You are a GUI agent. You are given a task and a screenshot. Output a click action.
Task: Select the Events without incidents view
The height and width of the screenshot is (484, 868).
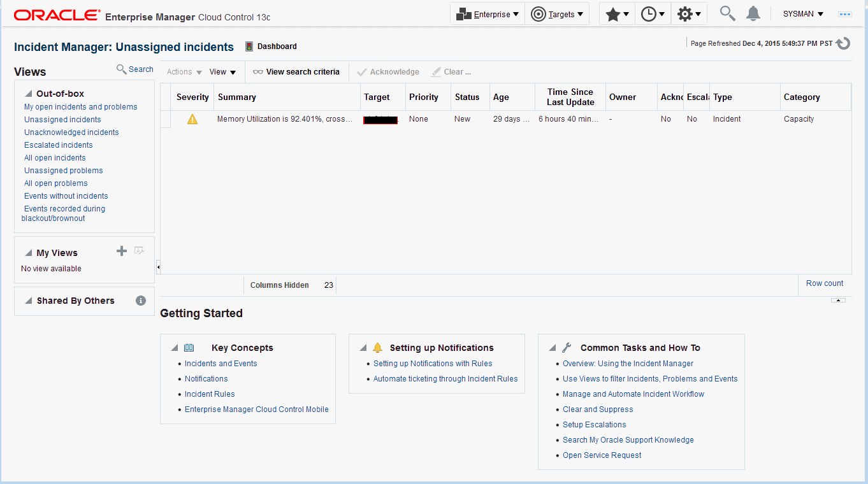[66, 196]
